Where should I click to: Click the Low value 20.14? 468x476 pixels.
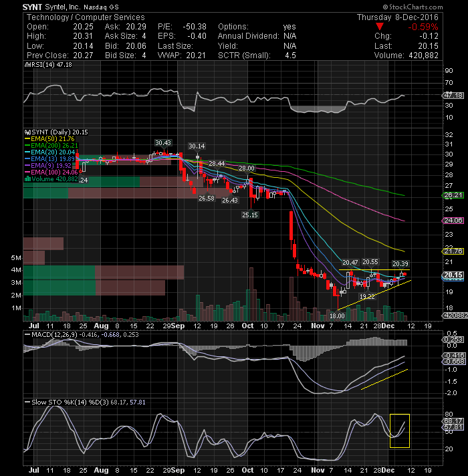[83, 46]
